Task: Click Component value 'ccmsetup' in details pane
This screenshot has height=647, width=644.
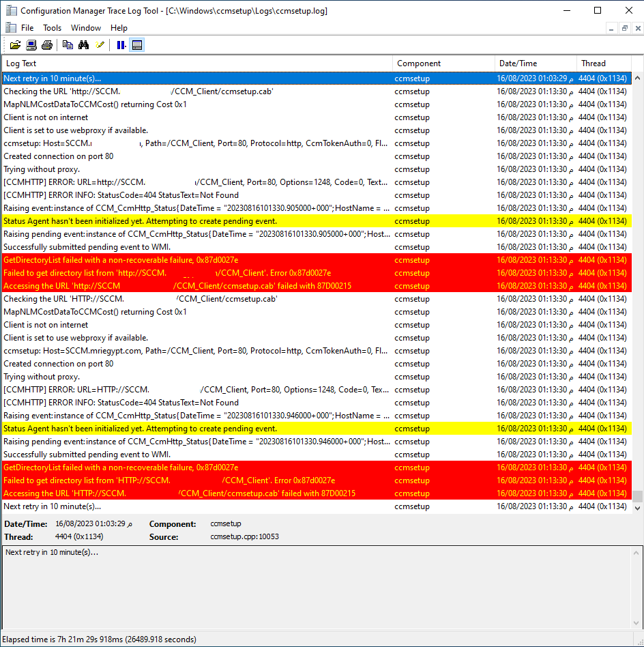Action: 226,523
